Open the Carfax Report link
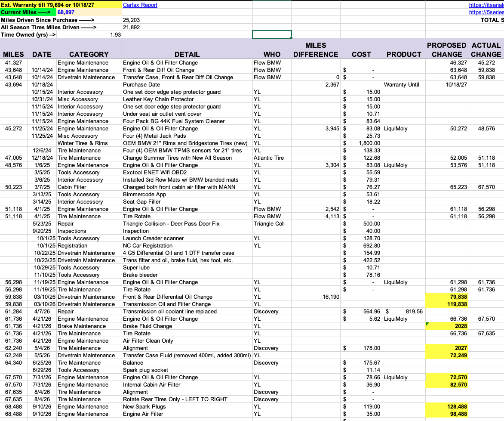Viewport: 504px width, 421px height. [140, 5]
